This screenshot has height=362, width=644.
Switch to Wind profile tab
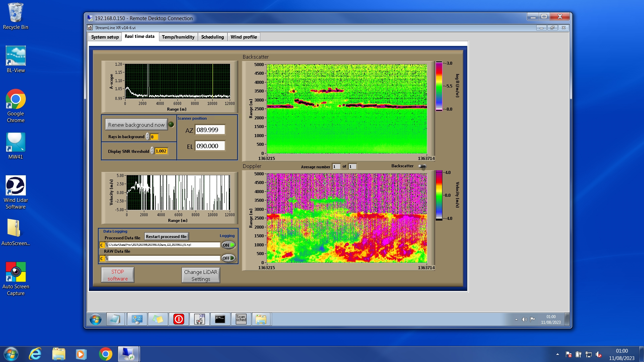coord(244,37)
